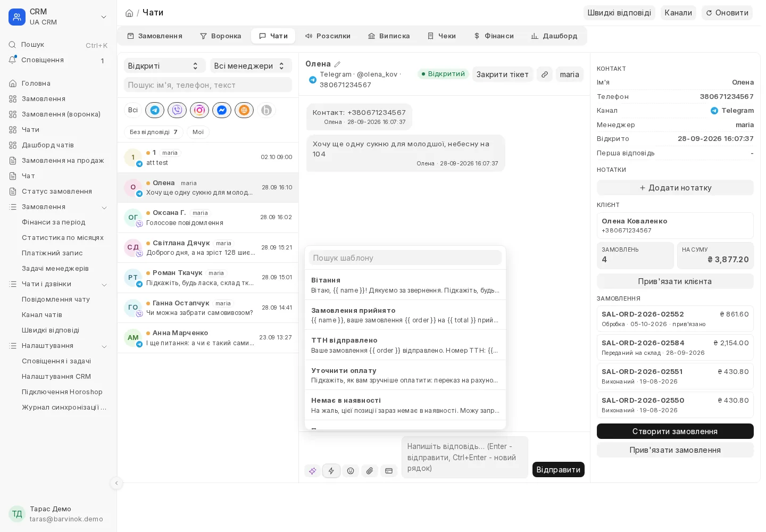Toggle 'Без відповіді' filter chip
Image resolution: width=766 pixels, height=532 pixels.
[154, 132]
